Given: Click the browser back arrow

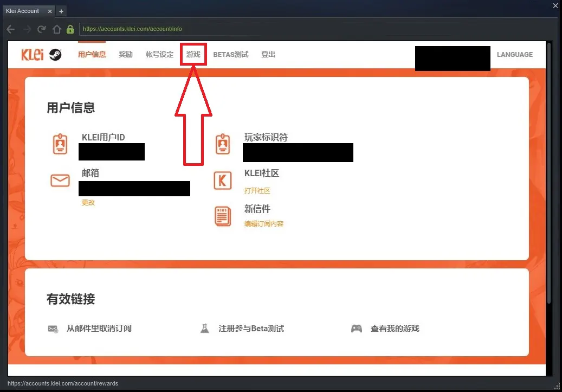Looking at the screenshot, I should [10, 29].
